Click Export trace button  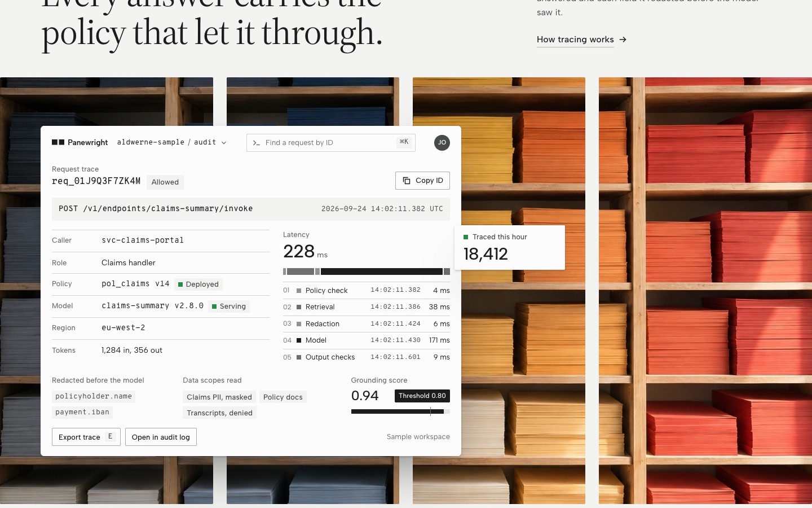(x=86, y=437)
